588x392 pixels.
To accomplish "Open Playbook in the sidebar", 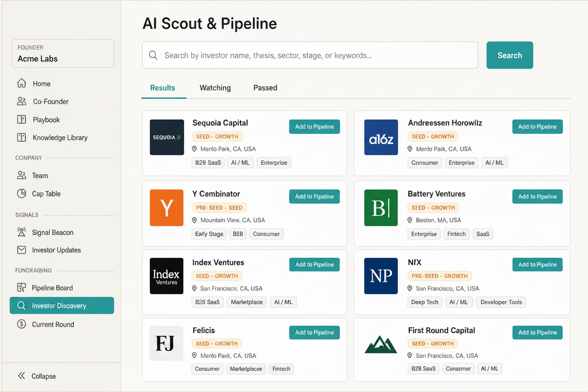I will click(x=46, y=120).
